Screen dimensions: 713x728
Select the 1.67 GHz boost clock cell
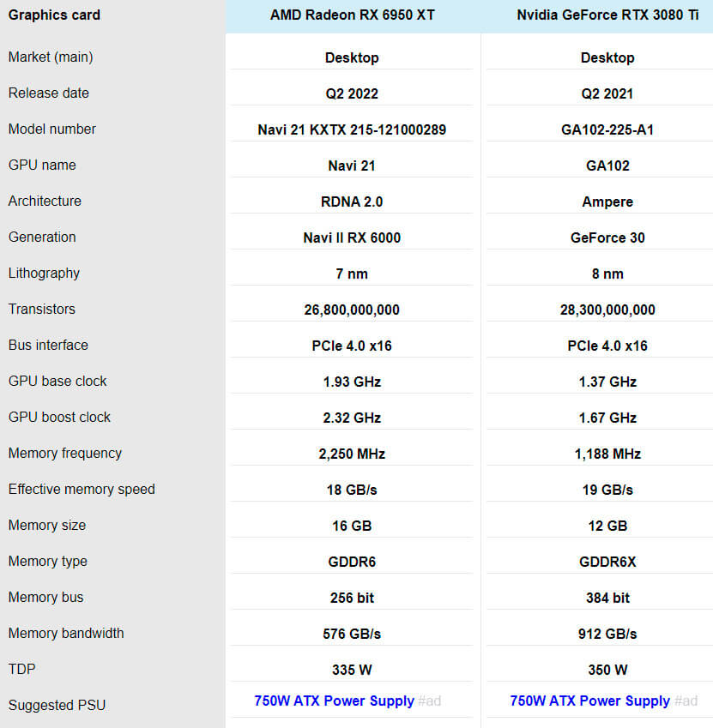coord(607,418)
